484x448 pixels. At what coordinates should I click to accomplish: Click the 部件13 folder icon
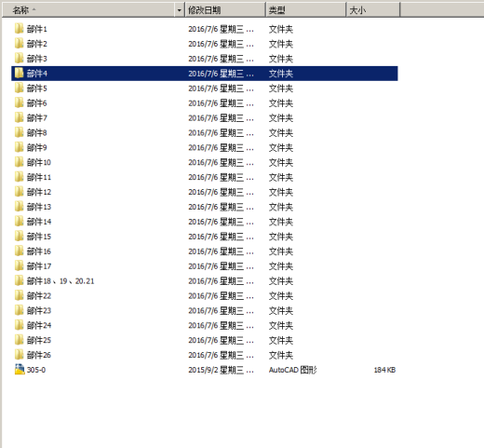tap(19, 207)
